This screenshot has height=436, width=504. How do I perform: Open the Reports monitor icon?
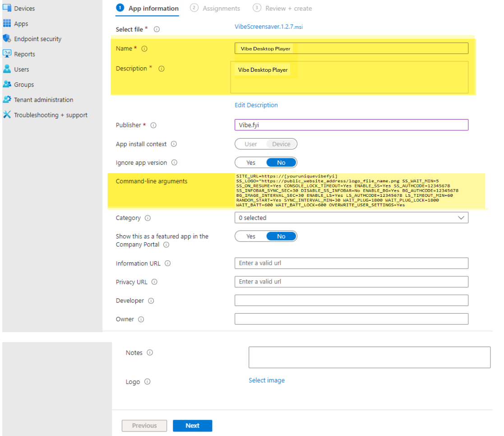[7, 54]
